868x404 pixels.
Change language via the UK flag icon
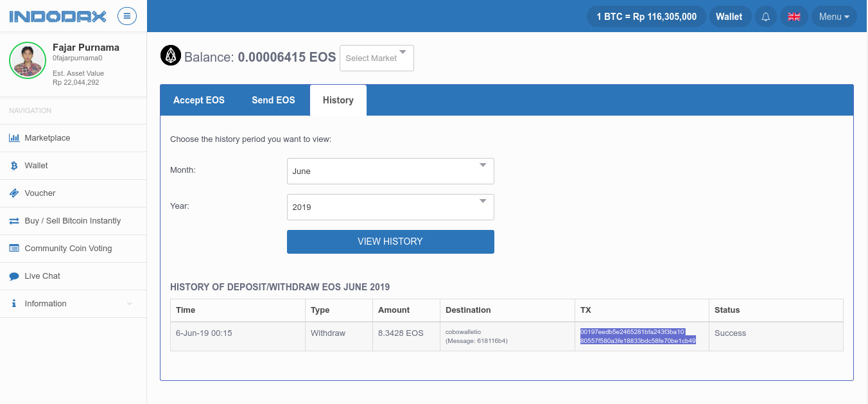coord(794,17)
